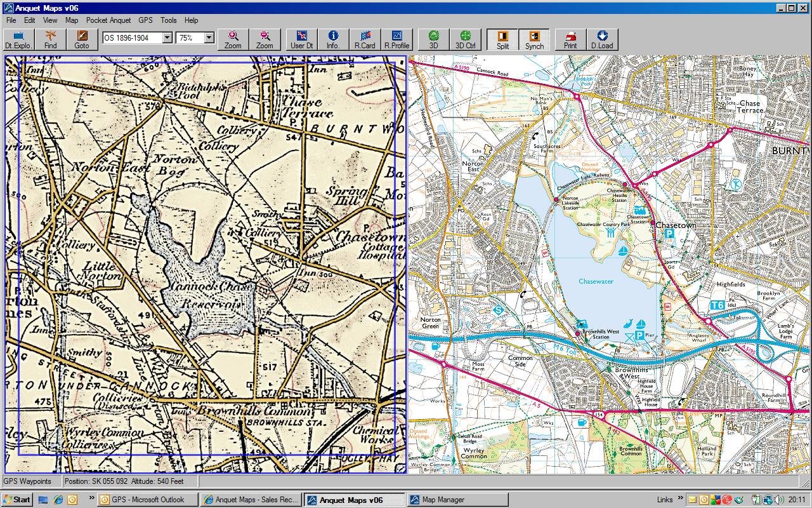Click the D.Load download button
Viewport: 812px width, 508px height.
[x=602, y=39]
